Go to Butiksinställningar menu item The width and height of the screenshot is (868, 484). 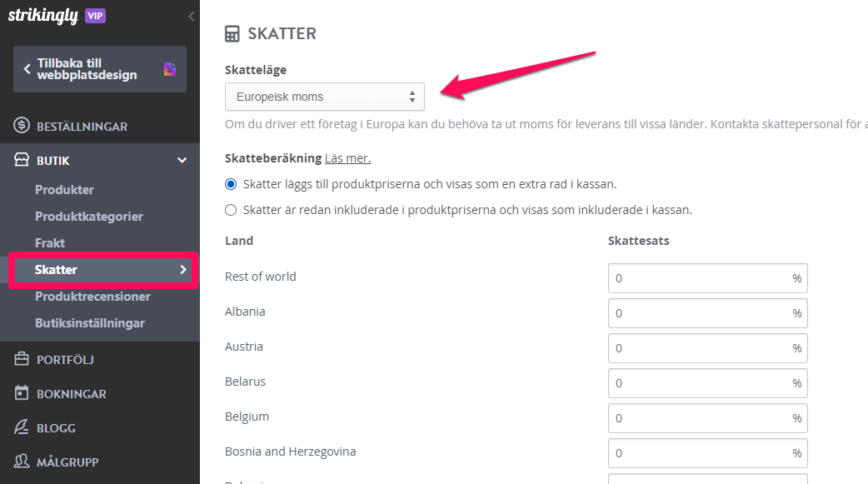tap(90, 323)
